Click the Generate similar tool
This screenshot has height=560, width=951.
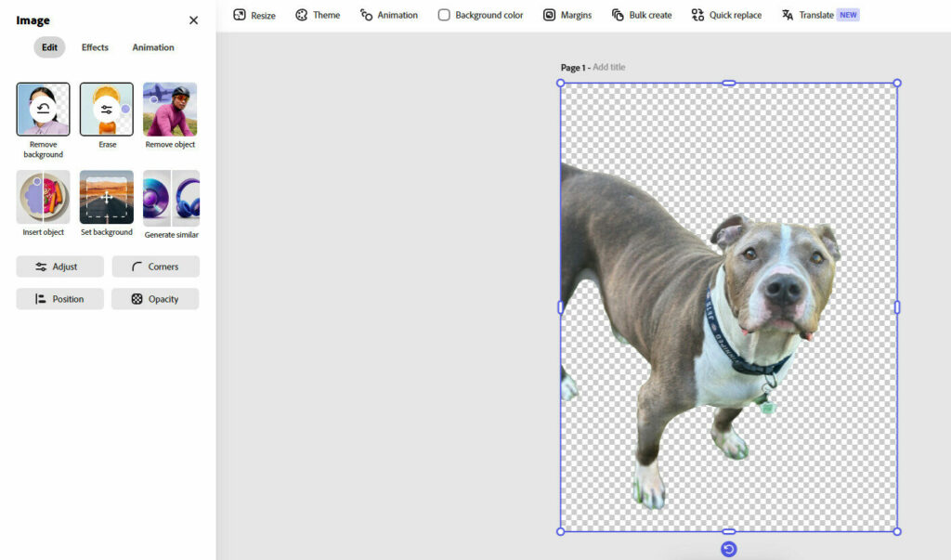[171, 197]
